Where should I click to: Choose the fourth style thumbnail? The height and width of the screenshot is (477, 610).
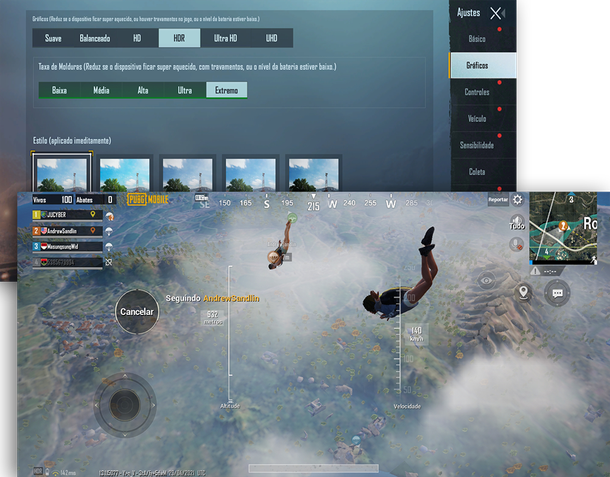point(251,174)
